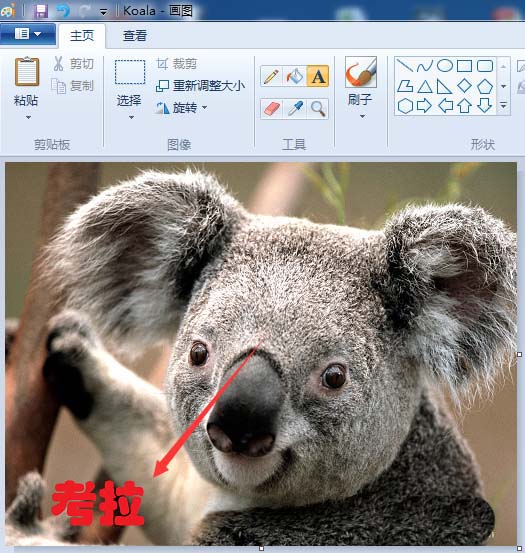Choose the diamond shape
525x553 pixels.
pos(464,85)
